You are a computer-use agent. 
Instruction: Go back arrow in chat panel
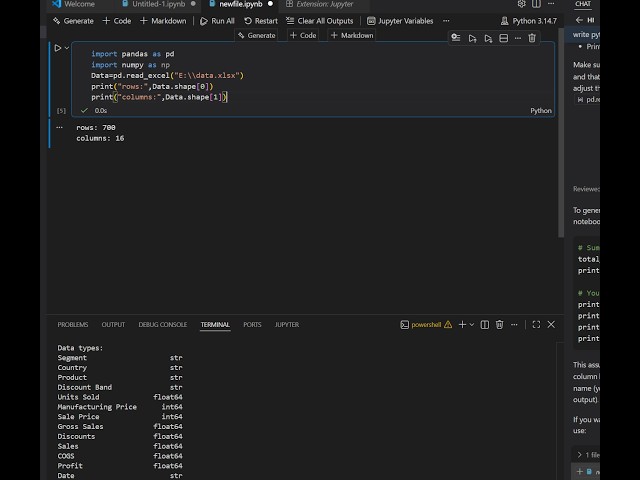click(579, 20)
